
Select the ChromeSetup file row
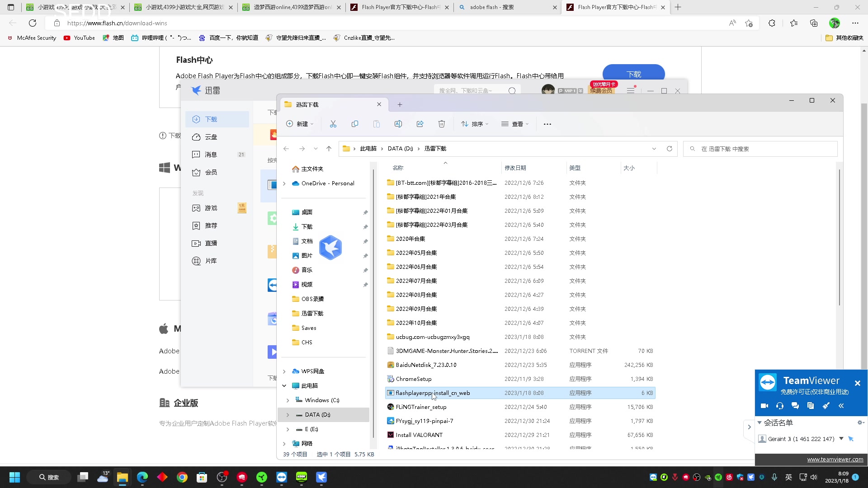pyautogui.click(x=520, y=379)
